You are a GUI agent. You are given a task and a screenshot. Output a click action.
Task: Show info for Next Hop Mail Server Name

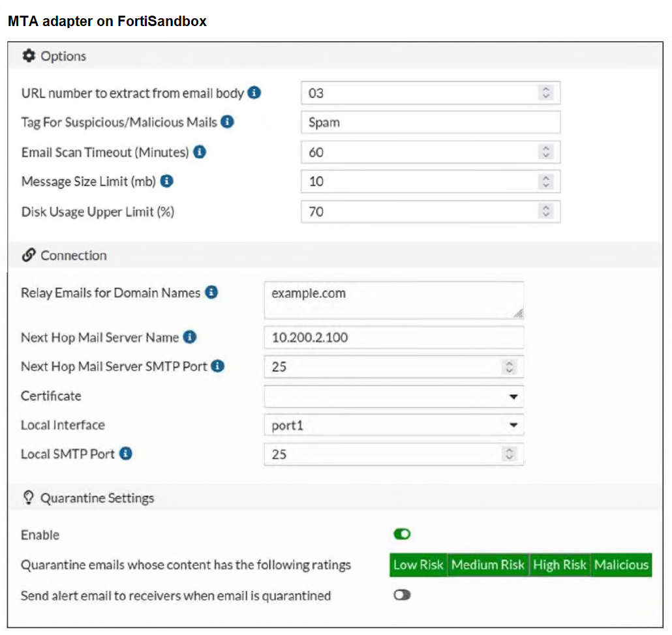190,337
